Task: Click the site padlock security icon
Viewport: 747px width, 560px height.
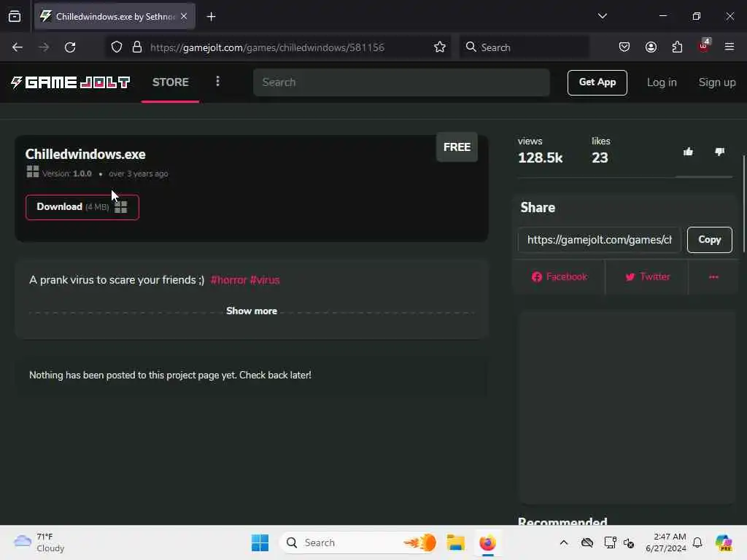Action: [x=137, y=47]
